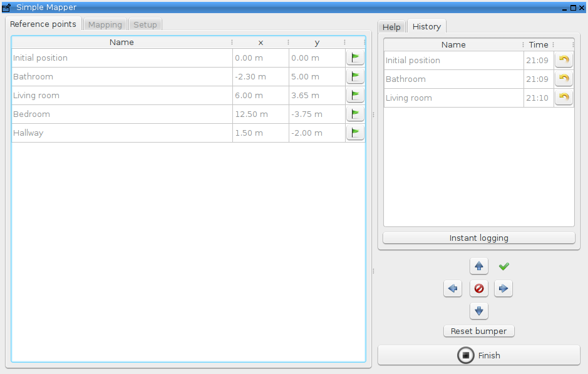Click the green flag for Hallway row
The image size is (588, 374).
[x=355, y=133]
